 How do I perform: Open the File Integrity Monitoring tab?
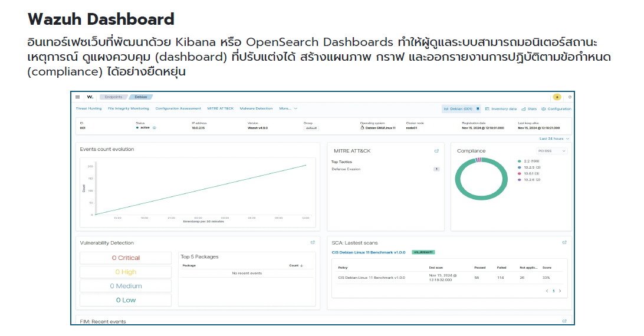(x=128, y=108)
